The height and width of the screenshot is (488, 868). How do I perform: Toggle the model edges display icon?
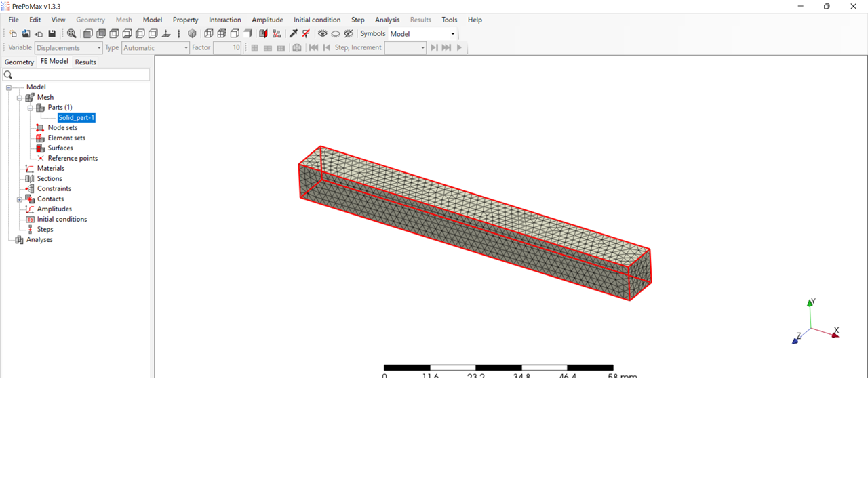click(222, 33)
